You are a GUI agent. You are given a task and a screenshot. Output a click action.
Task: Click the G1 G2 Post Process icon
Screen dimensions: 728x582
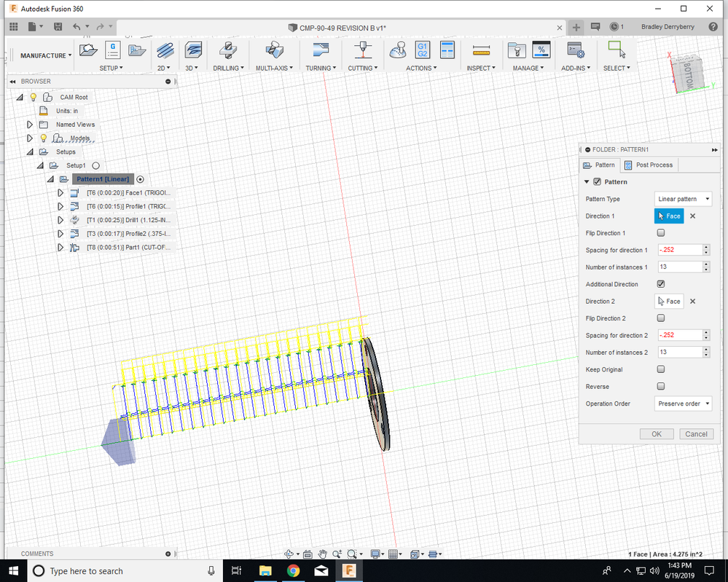(x=422, y=50)
